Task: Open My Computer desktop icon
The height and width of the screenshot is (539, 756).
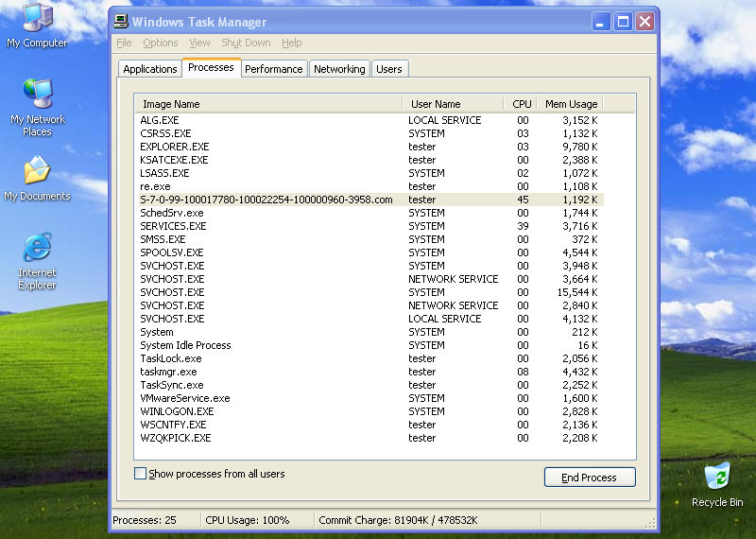Action: pos(37,26)
